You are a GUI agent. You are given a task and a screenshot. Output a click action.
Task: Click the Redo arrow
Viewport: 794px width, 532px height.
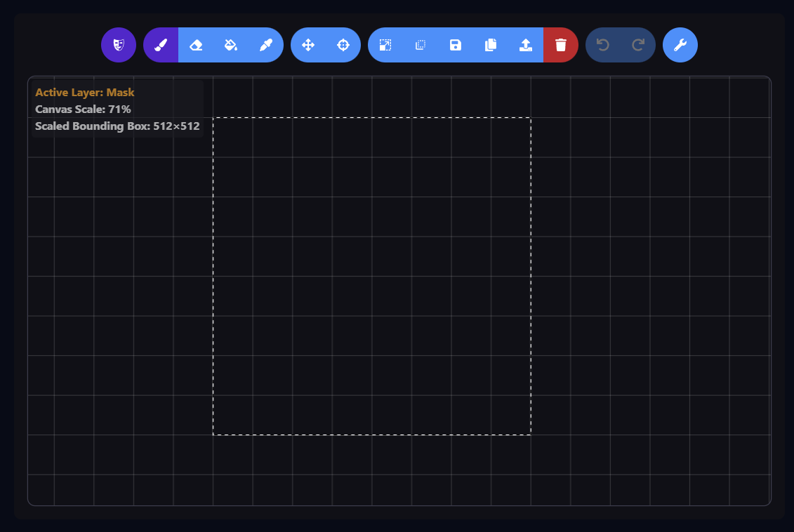(638, 45)
